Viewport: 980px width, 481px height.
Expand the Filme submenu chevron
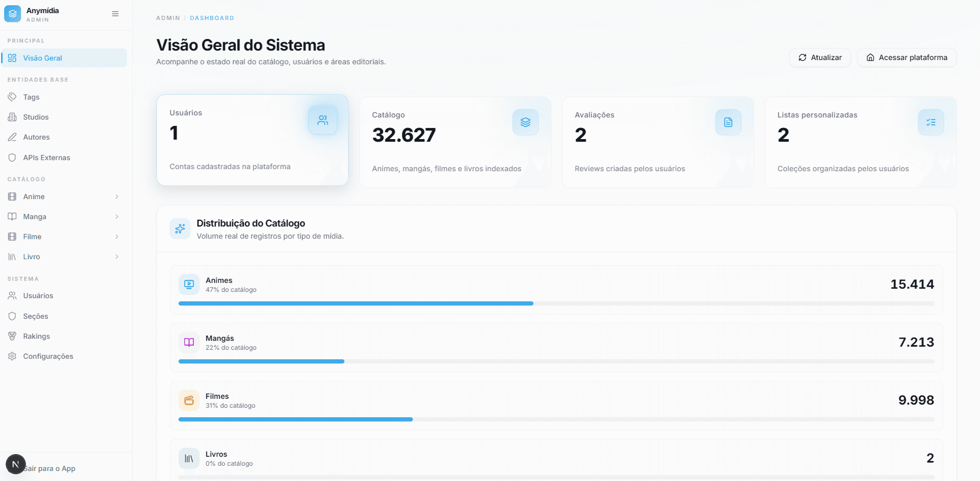click(117, 237)
